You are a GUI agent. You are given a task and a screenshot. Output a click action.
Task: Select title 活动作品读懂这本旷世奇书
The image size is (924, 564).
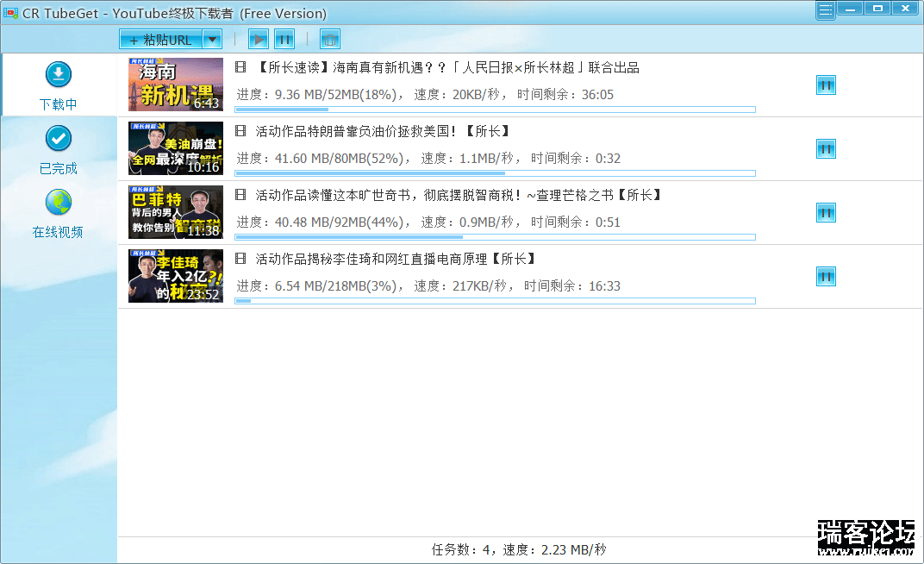(333, 195)
